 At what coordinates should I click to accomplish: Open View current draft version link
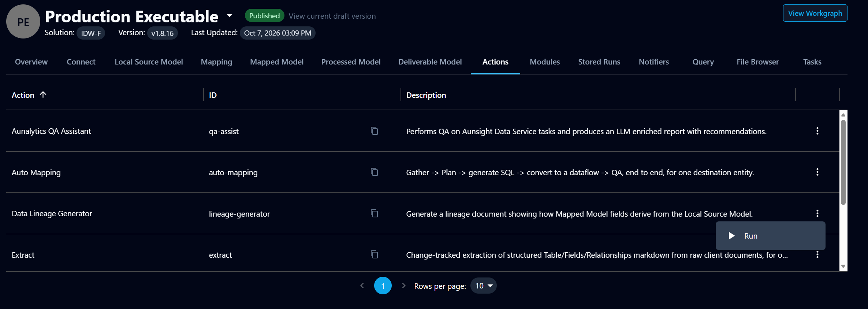pyautogui.click(x=332, y=16)
